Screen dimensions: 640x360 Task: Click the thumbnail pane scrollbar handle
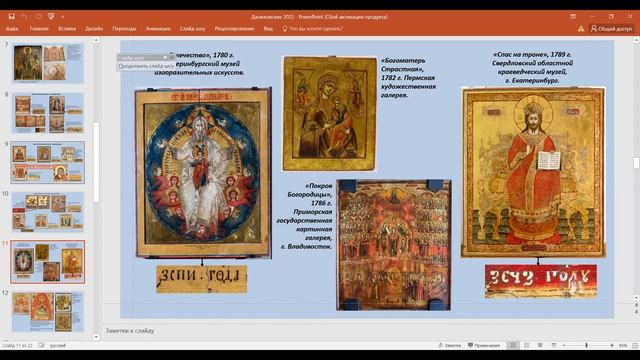click(96, 162)
